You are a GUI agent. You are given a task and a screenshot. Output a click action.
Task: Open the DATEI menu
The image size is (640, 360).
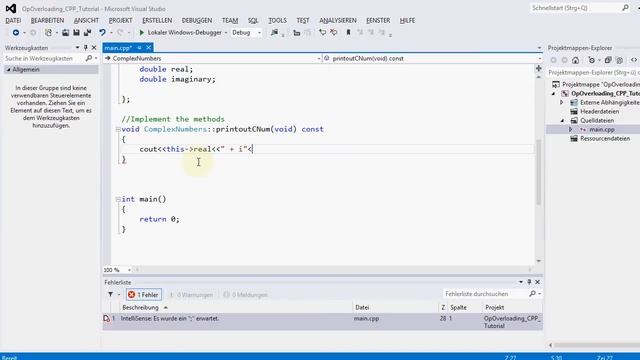[13, 20]
